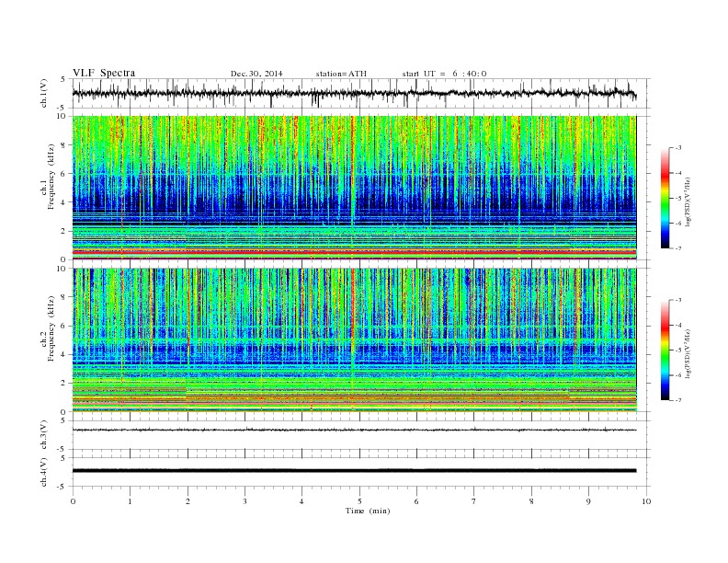
Task: Select the date text "Dec.30, 2014"
Action: click(256, 74)
